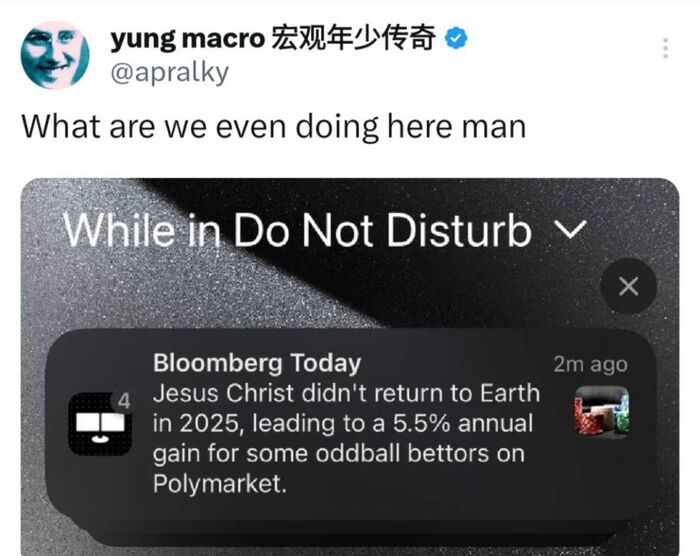The height and width of the screenshot is (556, 700).
Task: Select the 'While in Do Not Disturb' header
Action: click(297, 230)
